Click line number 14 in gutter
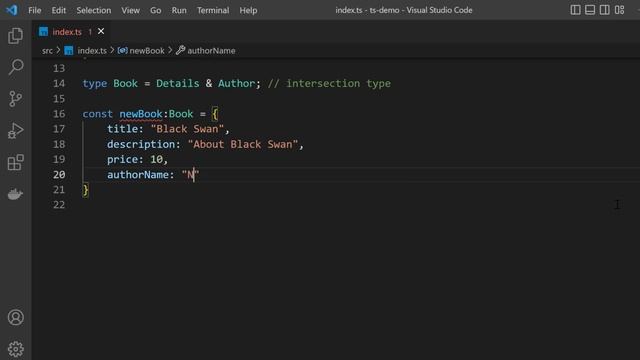The image size is (640, 360). coord(59,83)
